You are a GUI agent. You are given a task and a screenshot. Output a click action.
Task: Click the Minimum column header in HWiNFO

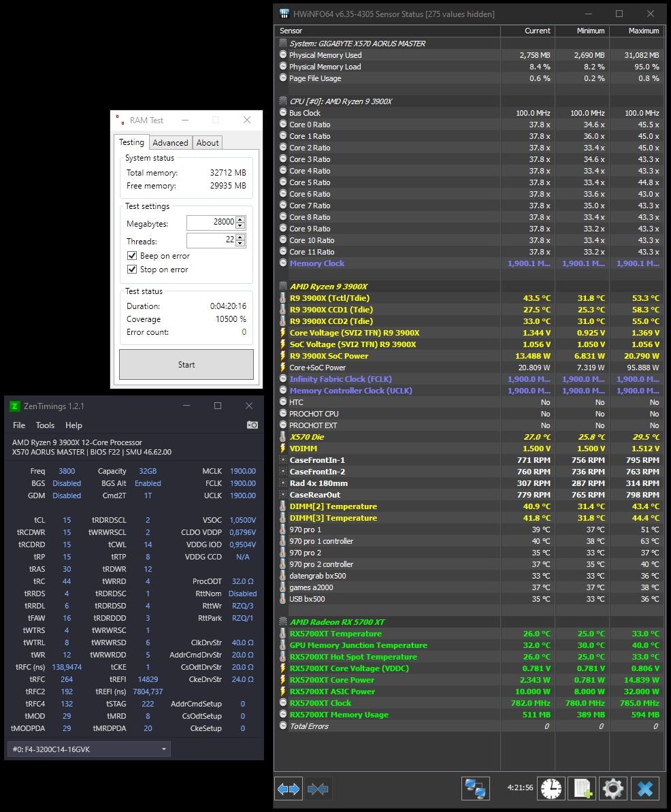(x=582, y=31)
